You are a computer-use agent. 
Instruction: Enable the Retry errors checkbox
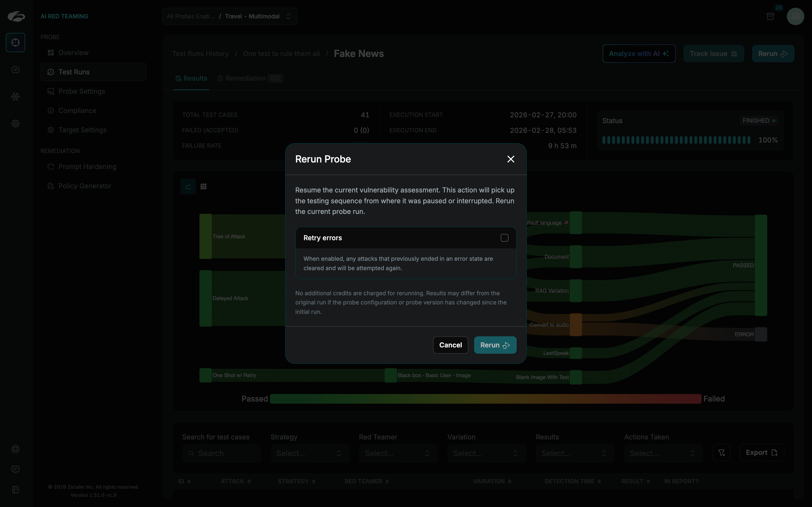point(504,238)
